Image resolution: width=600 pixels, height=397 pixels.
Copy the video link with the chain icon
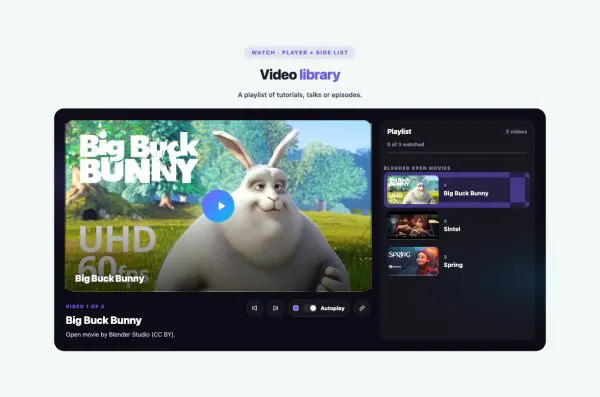[x=362, y=308]
